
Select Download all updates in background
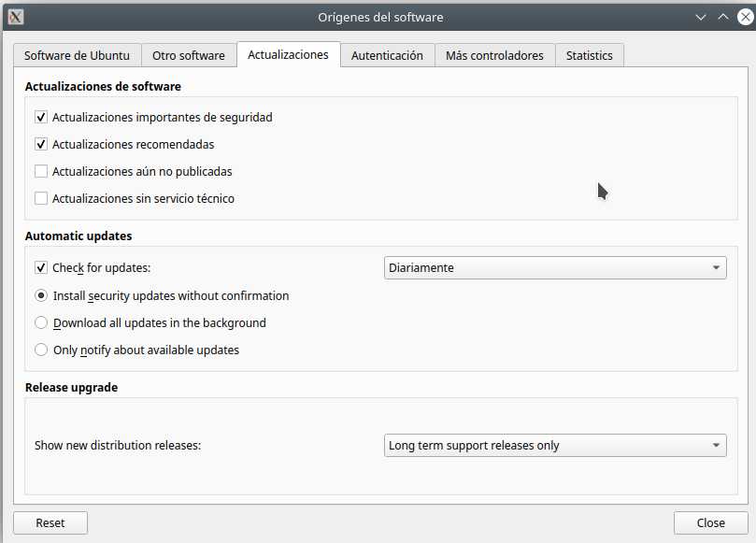click(41, 323)
